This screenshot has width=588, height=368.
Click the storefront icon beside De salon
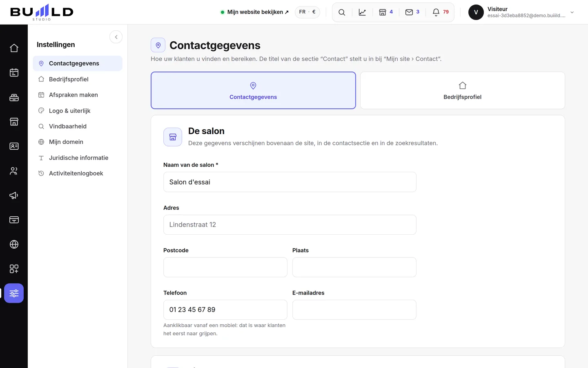tap(173, 137)
